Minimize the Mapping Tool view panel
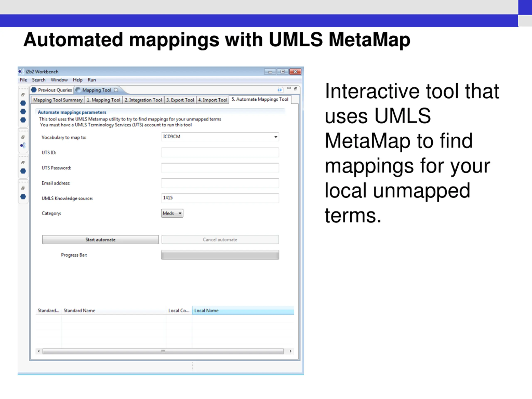Screen dimensions: 532x399 289,88
